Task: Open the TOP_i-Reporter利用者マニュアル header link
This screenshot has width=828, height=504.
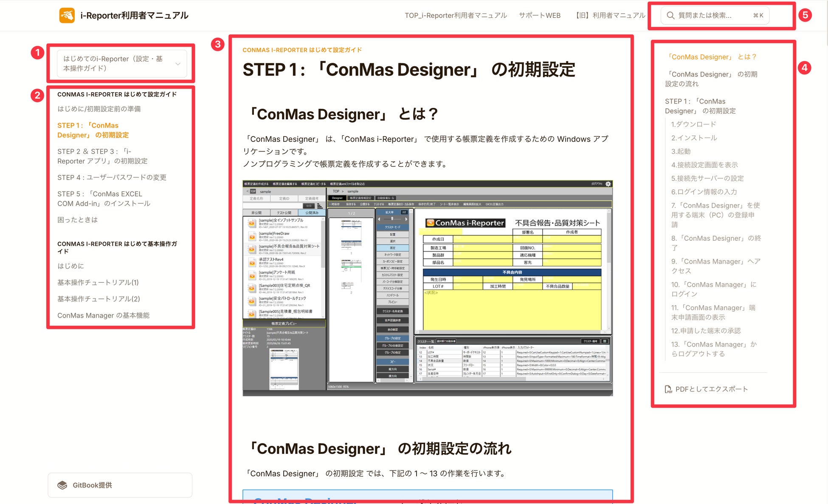Action: coord(455,15)
